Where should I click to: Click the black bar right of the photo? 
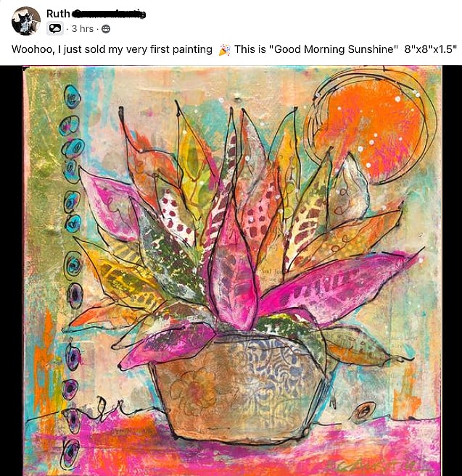452,271
